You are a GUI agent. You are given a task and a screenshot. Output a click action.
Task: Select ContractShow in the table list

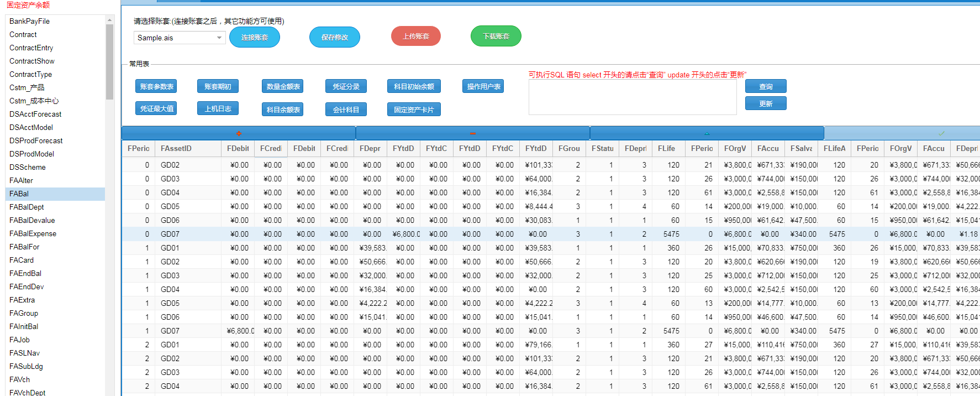tap(55, 61)
